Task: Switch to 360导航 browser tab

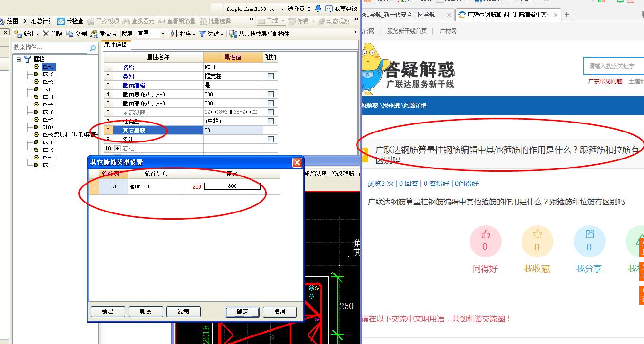Action: point(398,15)
